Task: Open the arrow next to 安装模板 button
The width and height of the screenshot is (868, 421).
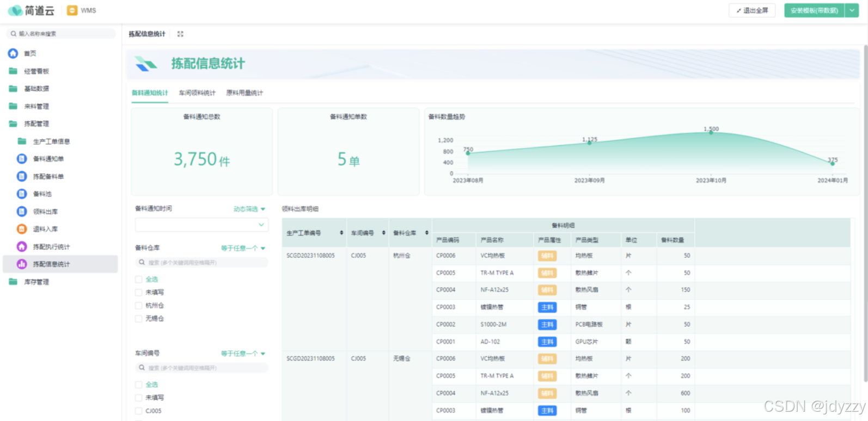Action: pos(852,10)
